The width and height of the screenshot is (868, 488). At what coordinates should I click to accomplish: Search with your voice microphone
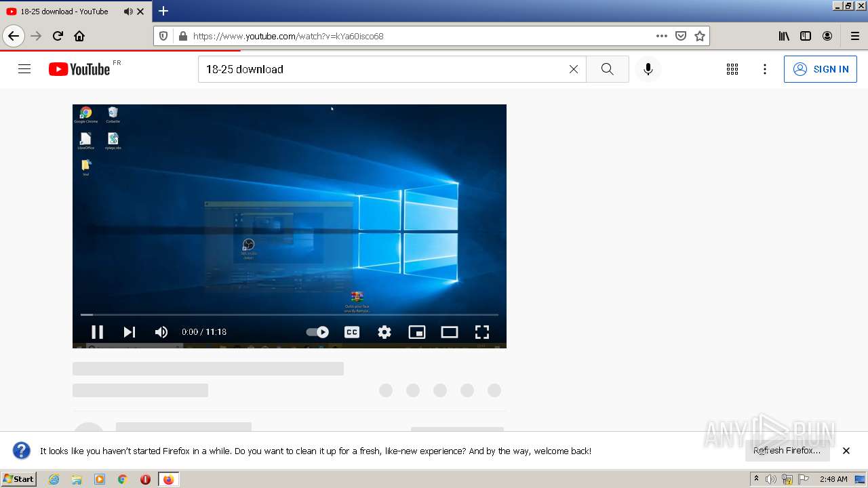point(648,69)
